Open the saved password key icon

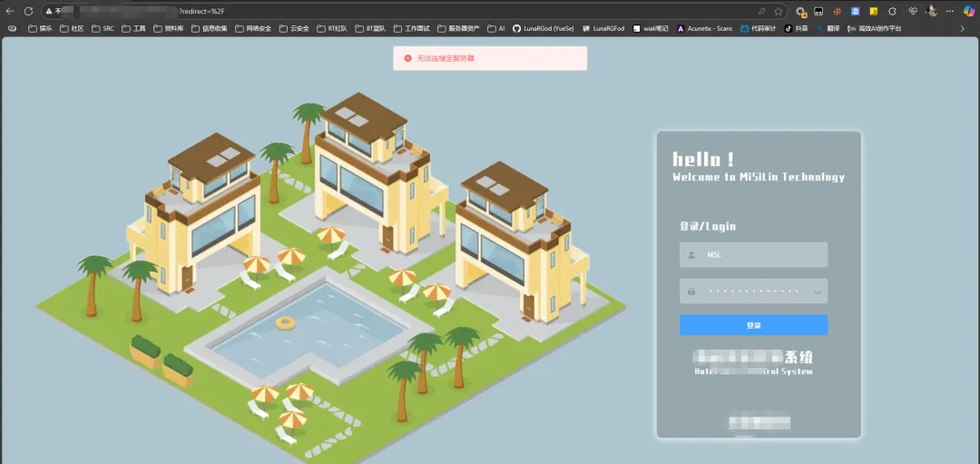(762, 11)
